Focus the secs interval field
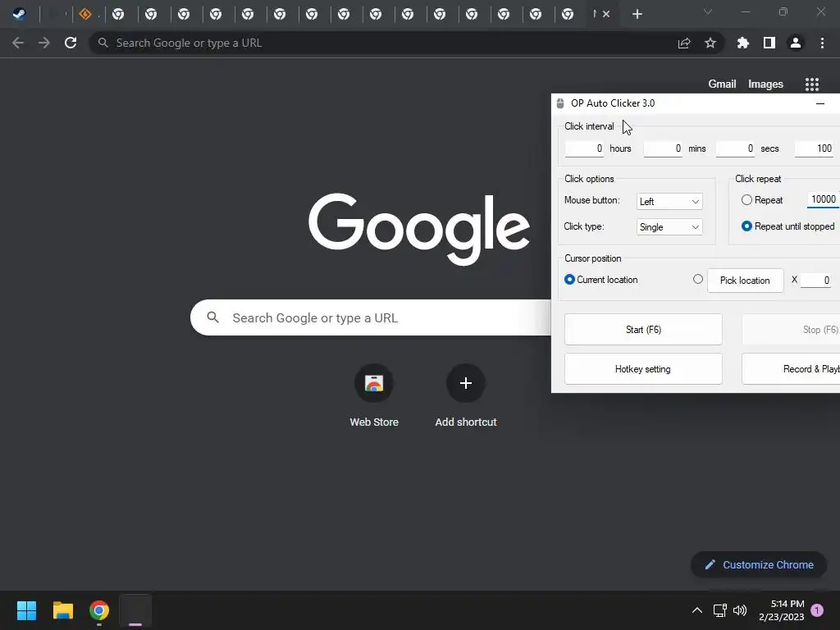 [736, 148]
